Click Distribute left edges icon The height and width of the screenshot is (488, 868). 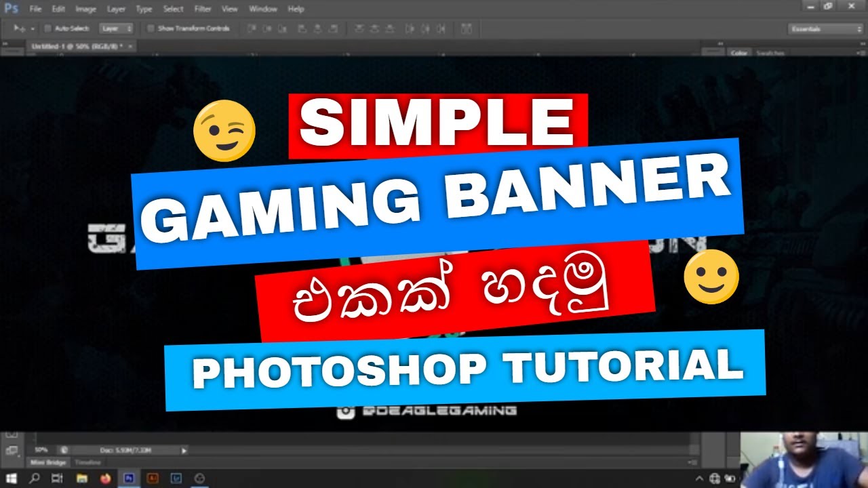coord(410,28)
